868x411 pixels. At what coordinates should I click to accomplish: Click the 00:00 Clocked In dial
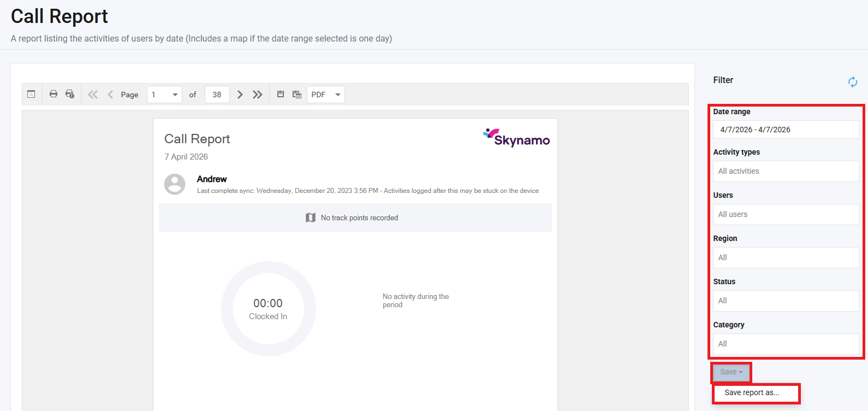click(268, 309)
